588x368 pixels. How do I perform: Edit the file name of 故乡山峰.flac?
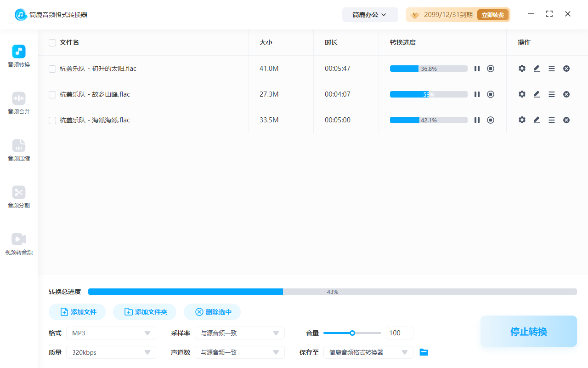click(x=537, y=94)
